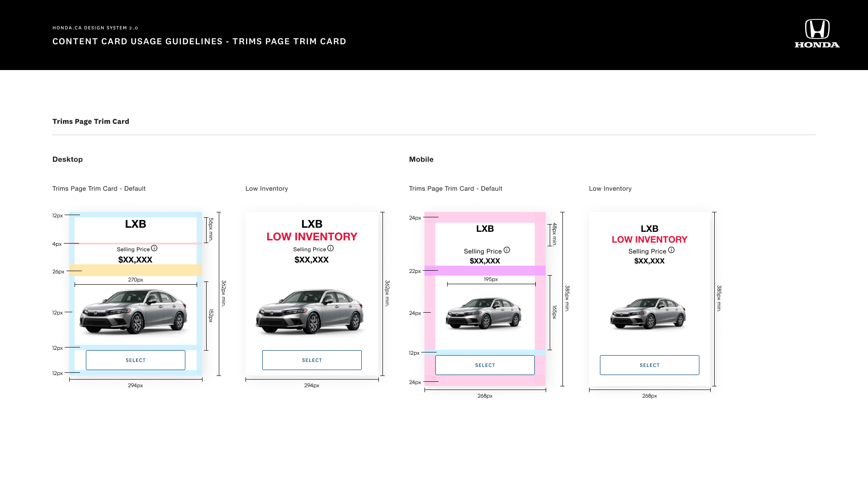Click LXB title on desktop default card
This screenshot has height=488, width=868.
click(136, 224)
